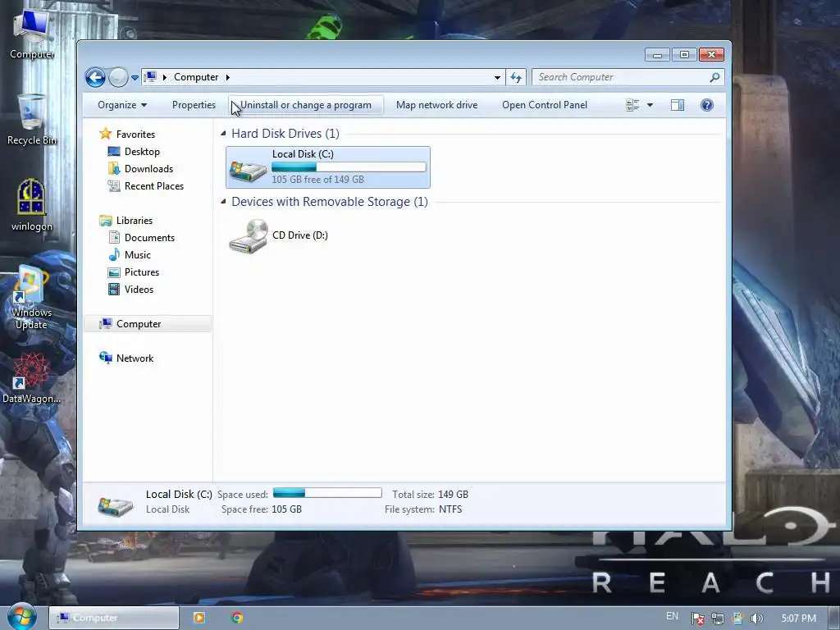The height and width of the screenshot is (630, 840).
Task: Minimize the Computer window
Action: tap(657, 55)
